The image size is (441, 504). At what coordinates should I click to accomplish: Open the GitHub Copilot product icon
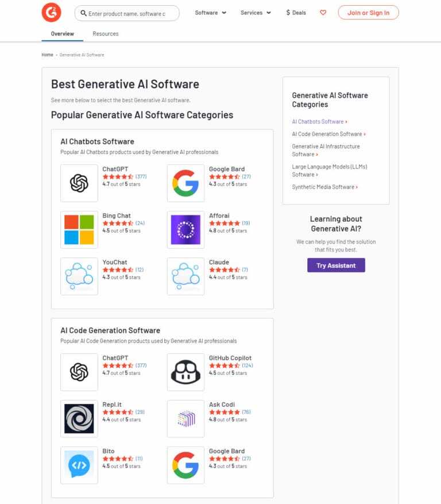click(185, 372)
